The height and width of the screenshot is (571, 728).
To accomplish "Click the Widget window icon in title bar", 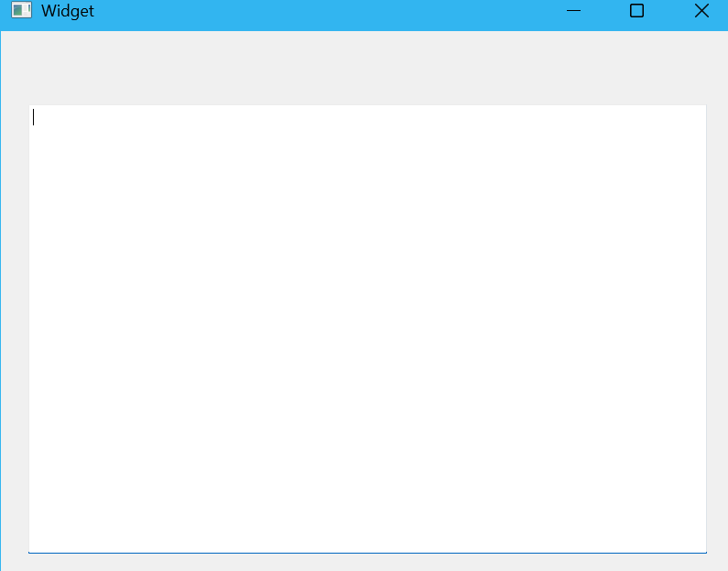I will click(x=21, y=10).
